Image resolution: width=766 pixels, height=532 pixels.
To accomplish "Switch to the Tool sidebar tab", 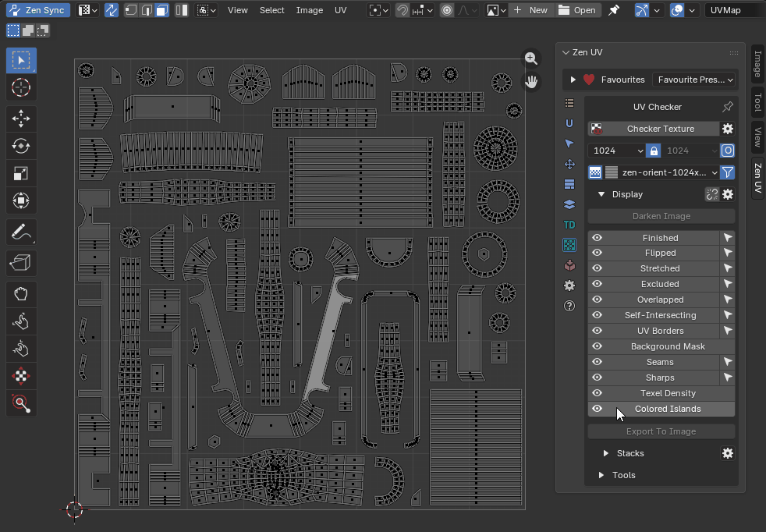I will [x=757, y=102].
